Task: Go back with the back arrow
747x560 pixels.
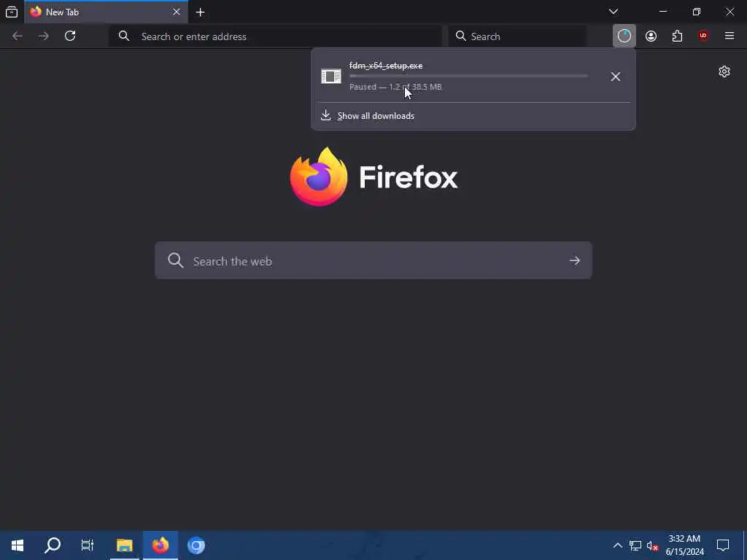Action: [18, 36]
